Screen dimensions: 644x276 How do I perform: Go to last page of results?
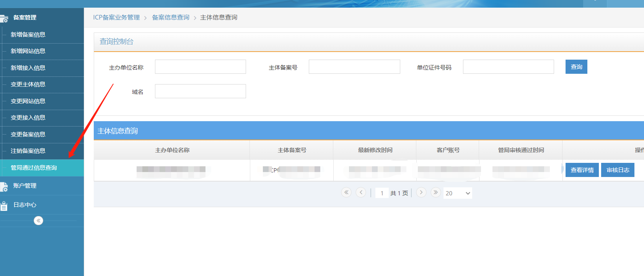(x=436, y=192)
